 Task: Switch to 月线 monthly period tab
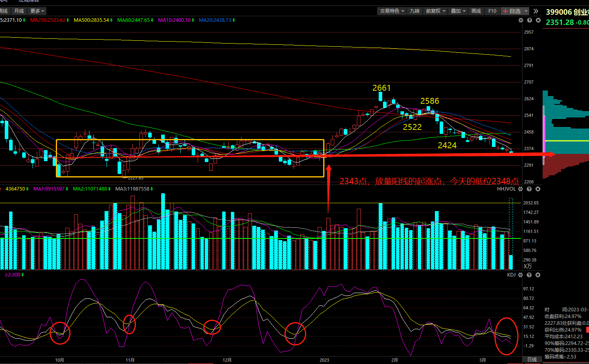pos(19,11)
